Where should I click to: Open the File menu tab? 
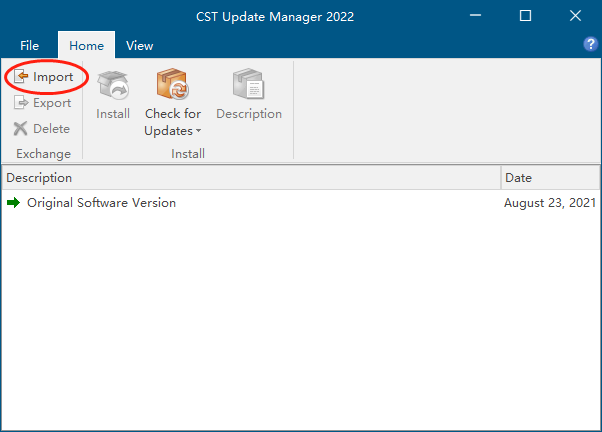[30, 46]
